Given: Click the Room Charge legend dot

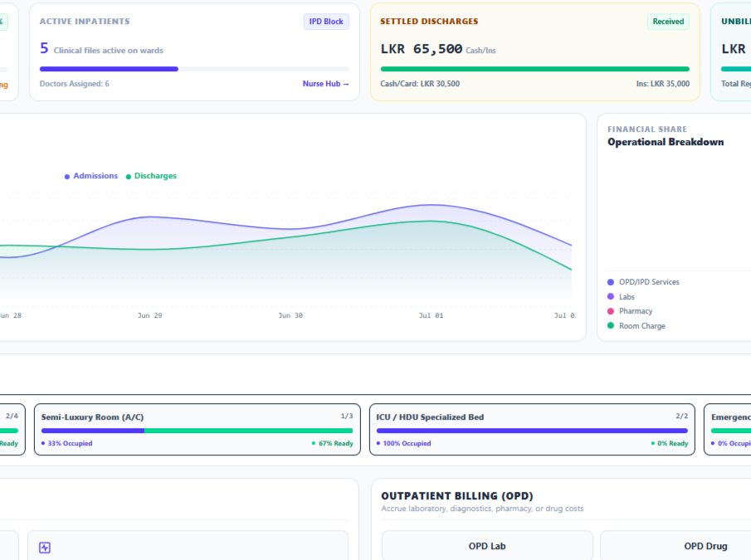Looking at the screenshot, I should pyautogui.click(x=611, y=325).
